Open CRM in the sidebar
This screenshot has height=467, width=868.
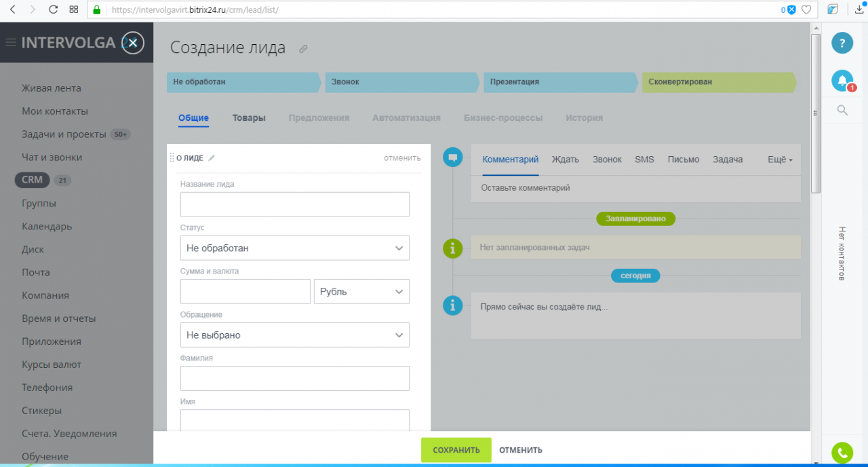pos(32,180)
